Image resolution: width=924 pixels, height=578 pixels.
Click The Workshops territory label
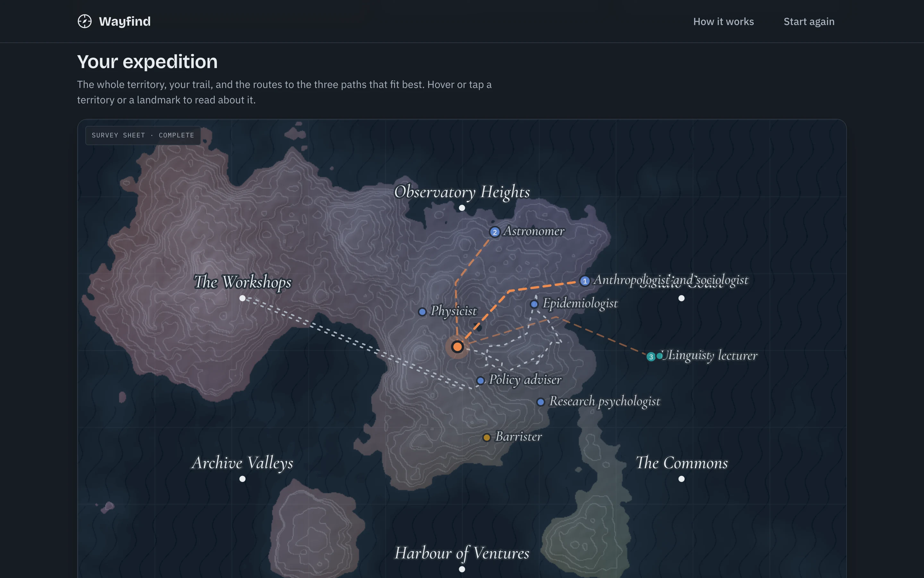pos(242,282)
